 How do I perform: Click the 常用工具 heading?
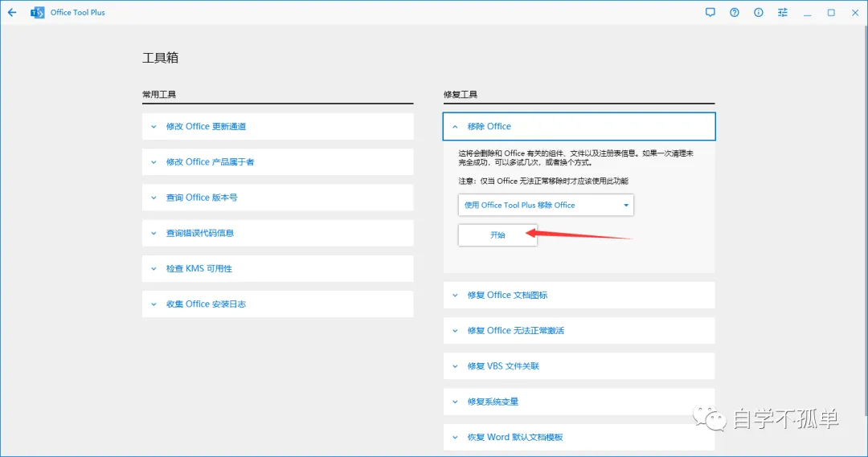click(x=159, y=95)
